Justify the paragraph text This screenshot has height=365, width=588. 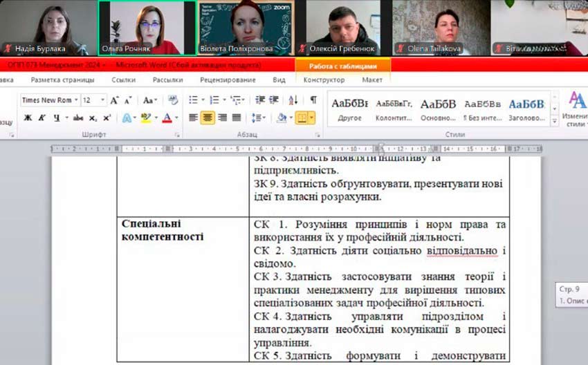tap(237, 118)
